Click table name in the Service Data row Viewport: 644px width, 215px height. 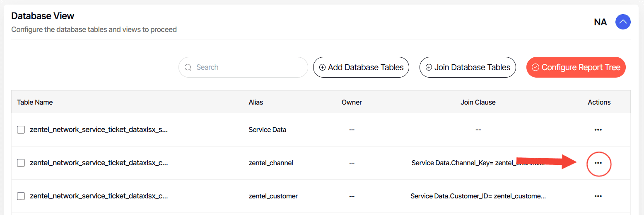tap(99, 129)
